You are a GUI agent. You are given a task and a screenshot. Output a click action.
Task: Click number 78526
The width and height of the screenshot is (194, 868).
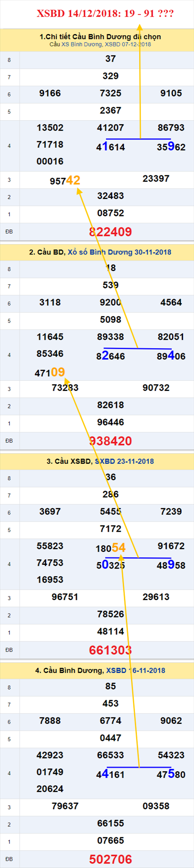point(110,614)
